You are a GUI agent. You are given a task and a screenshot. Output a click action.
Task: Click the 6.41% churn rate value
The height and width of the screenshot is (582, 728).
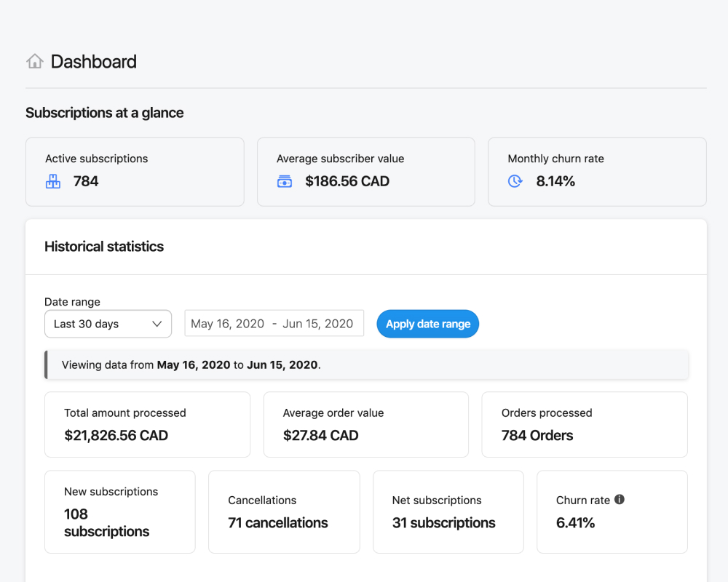pyautogui.click(x=576, y=523)
